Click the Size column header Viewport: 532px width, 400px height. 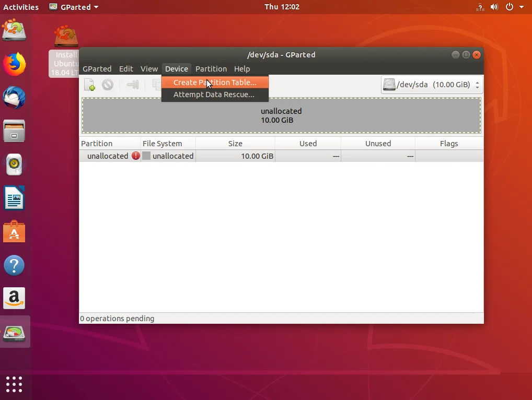click(x=235, y=144)
